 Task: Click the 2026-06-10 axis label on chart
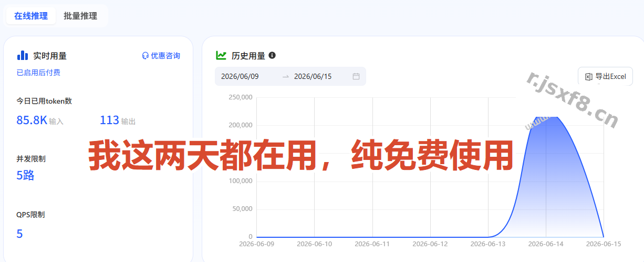(314, 244)
